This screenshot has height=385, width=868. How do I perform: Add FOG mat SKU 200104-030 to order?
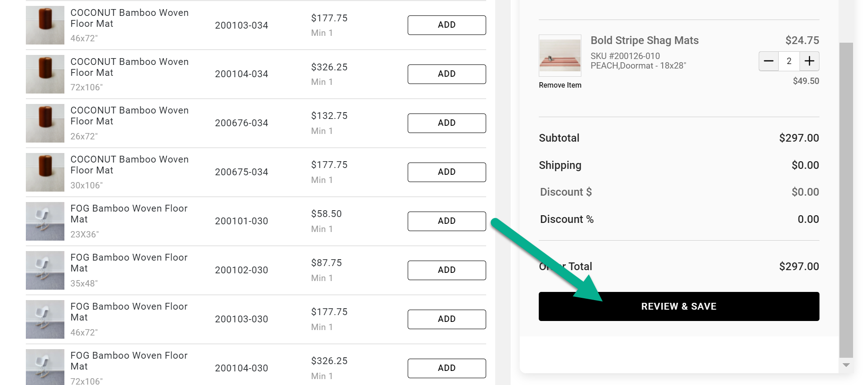tap(446, 368)
